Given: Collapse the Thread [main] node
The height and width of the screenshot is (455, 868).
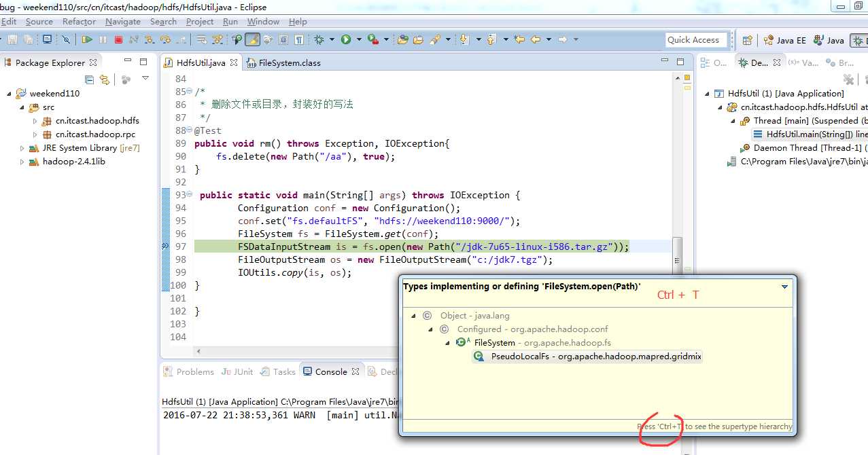Looking at the screenshot, I should point(733,121).
